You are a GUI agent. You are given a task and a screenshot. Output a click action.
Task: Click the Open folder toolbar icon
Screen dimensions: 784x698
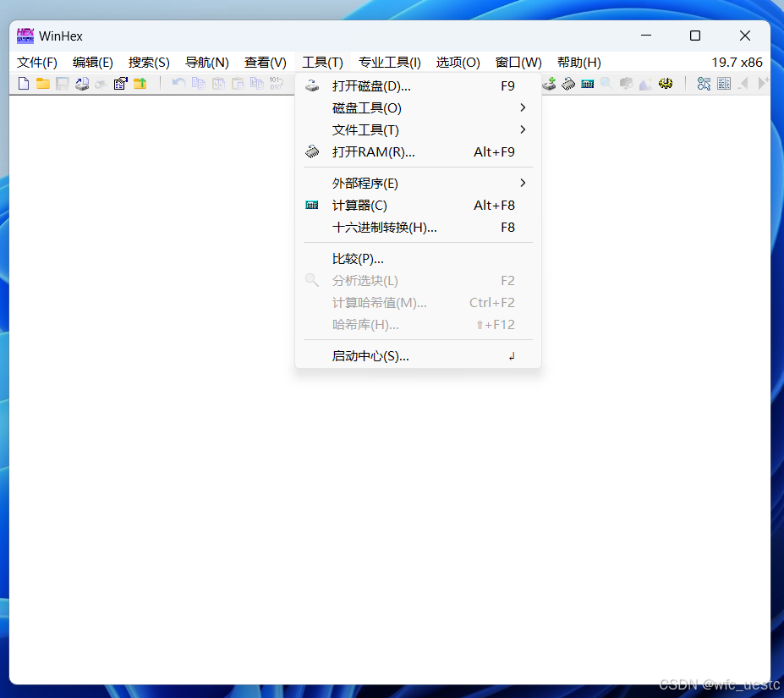pos(43,84)
